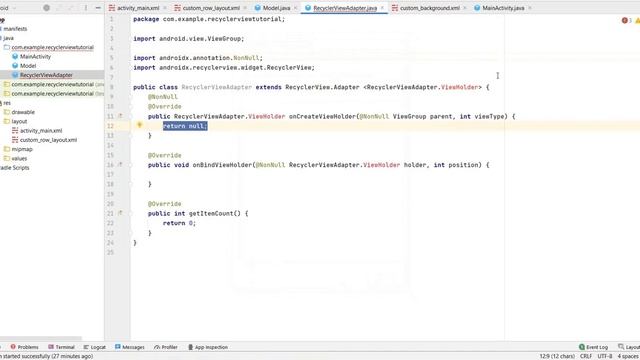Open the Logcat tool window

(x=95, y=347)
